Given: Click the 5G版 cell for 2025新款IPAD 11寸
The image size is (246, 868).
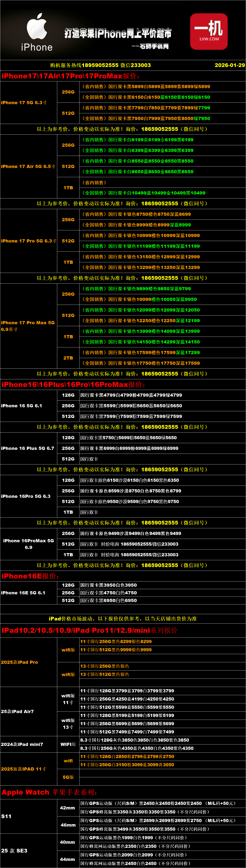Looking at the screenshot, I should (x=68, y=777).
